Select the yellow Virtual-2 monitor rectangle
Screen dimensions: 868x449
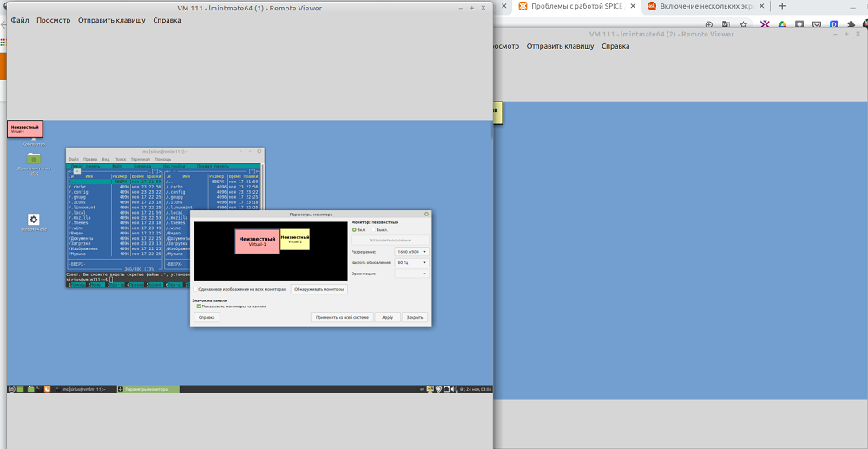pyautogui.click(x=295, y=239)
